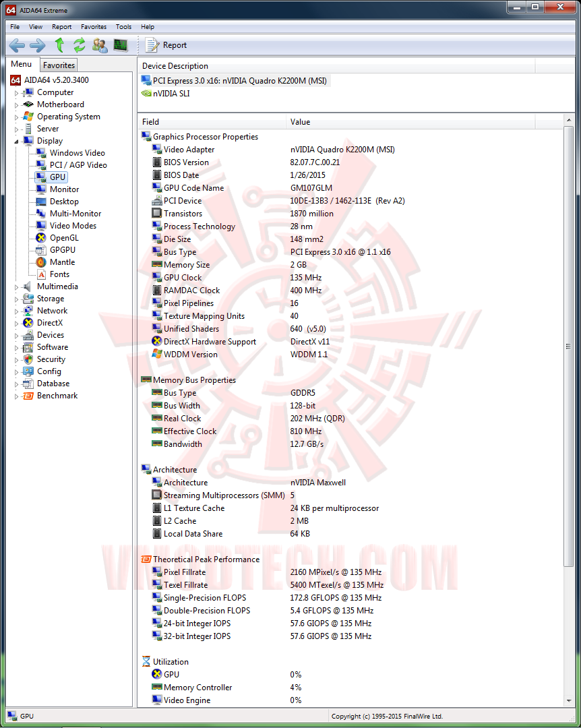Select the GPU Code Name row

click(350, 187)
